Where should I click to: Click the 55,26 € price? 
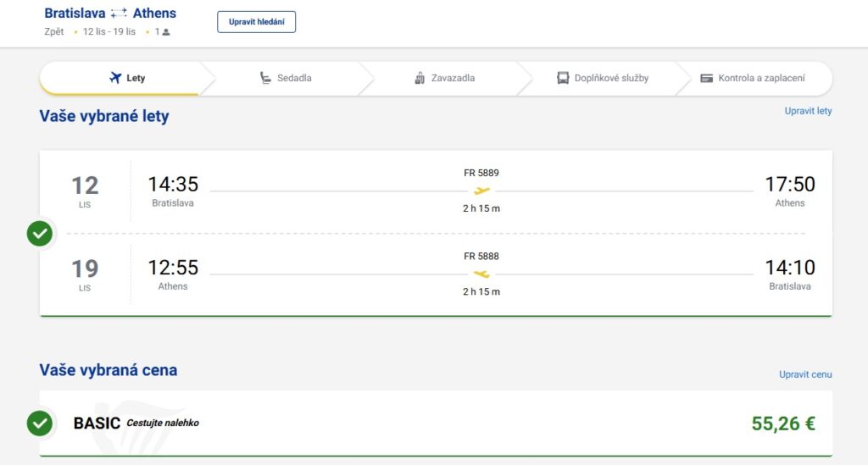click(783, 423)
